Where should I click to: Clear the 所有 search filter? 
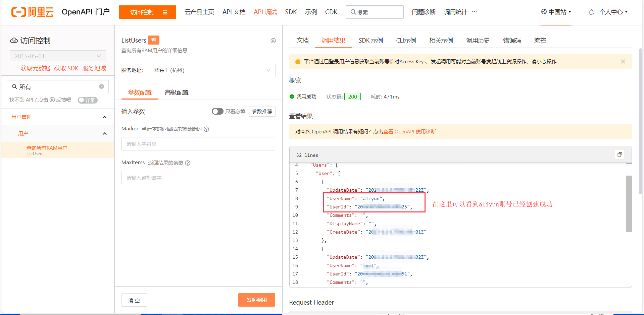point(101,86)
